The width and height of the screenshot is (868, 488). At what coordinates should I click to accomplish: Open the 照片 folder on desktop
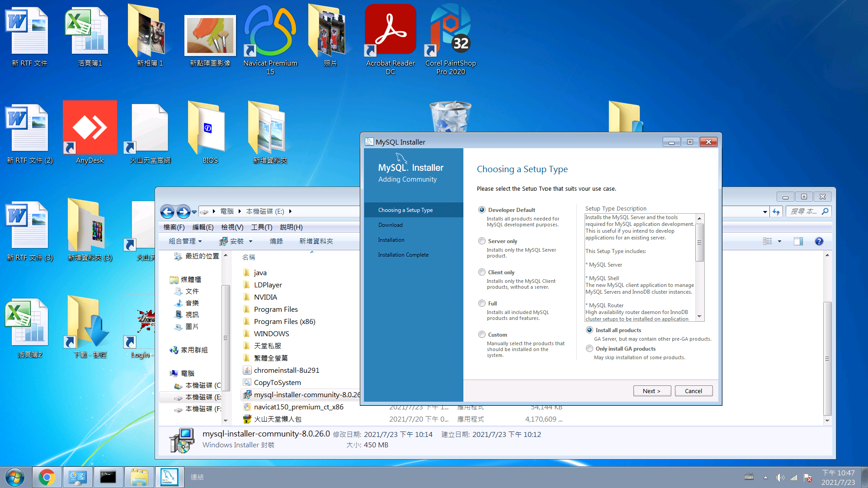point(330,36)
